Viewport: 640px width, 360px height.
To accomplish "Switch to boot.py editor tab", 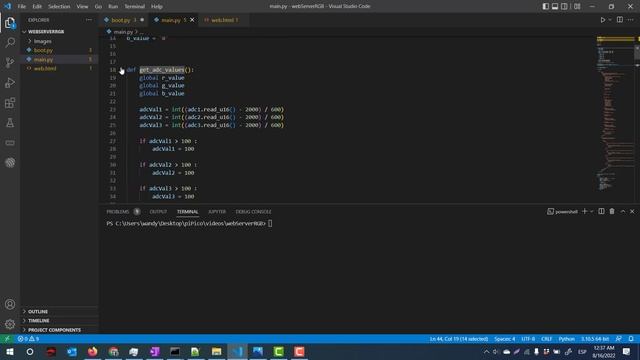I will pyautogui.click(x=121, y=20).
